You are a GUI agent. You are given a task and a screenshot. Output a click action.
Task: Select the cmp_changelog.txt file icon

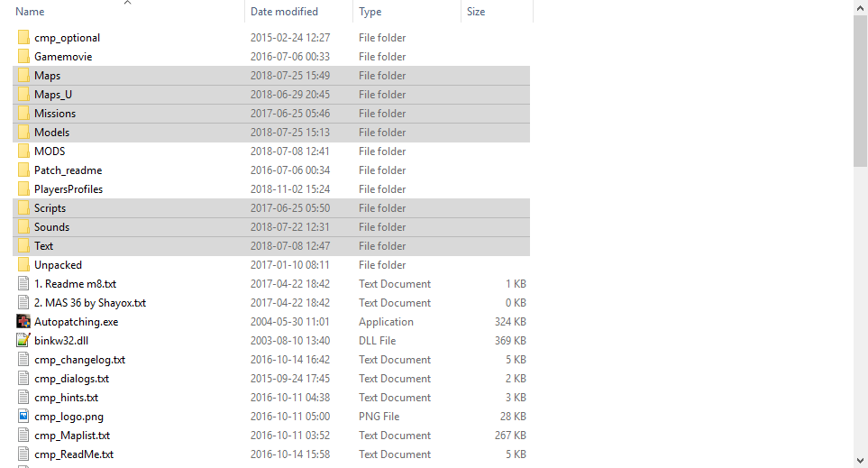click(23, 360)
